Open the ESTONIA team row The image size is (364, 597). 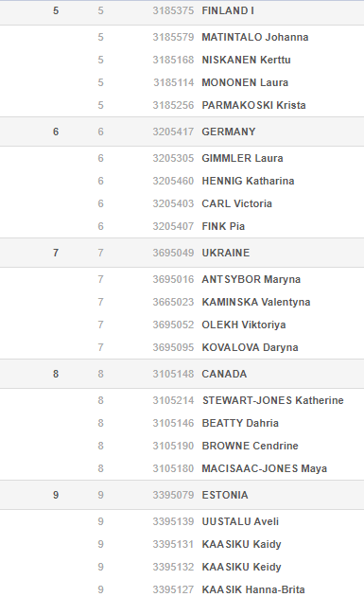[x=182, y=495]
